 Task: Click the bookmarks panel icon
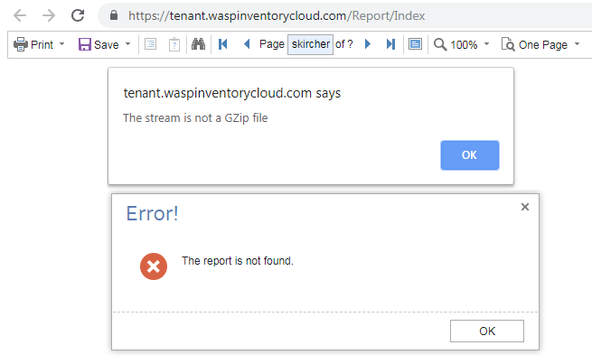coord(151,44)
